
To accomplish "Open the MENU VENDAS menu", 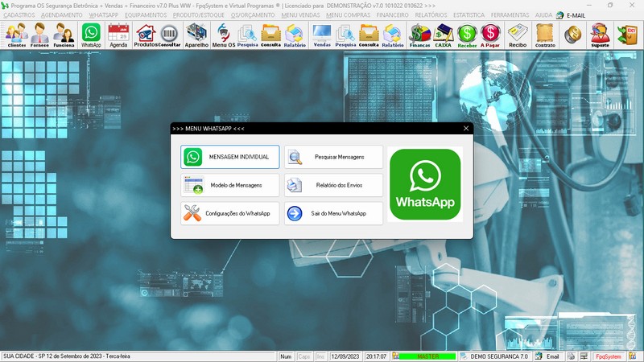I will (x=300, y=15).
